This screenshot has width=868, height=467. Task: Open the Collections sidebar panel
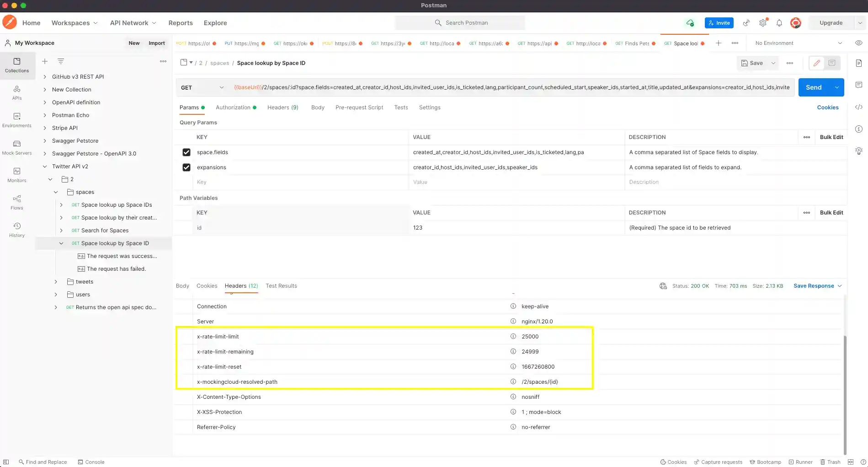click(17, 65)
